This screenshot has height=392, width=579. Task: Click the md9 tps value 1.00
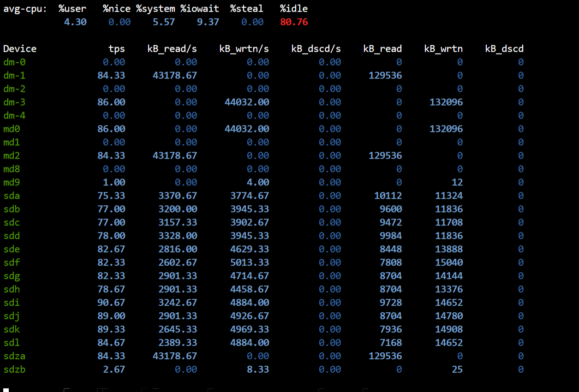[114, 183]
